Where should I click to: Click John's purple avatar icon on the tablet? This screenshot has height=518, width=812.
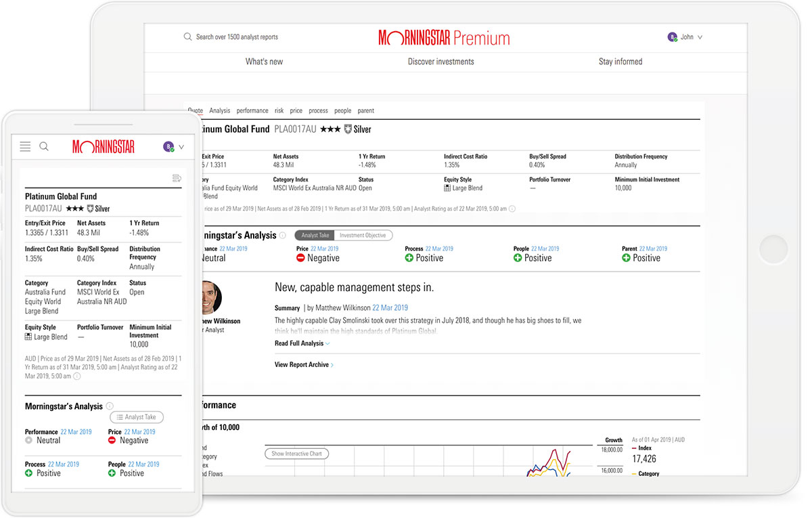[672, 37]
